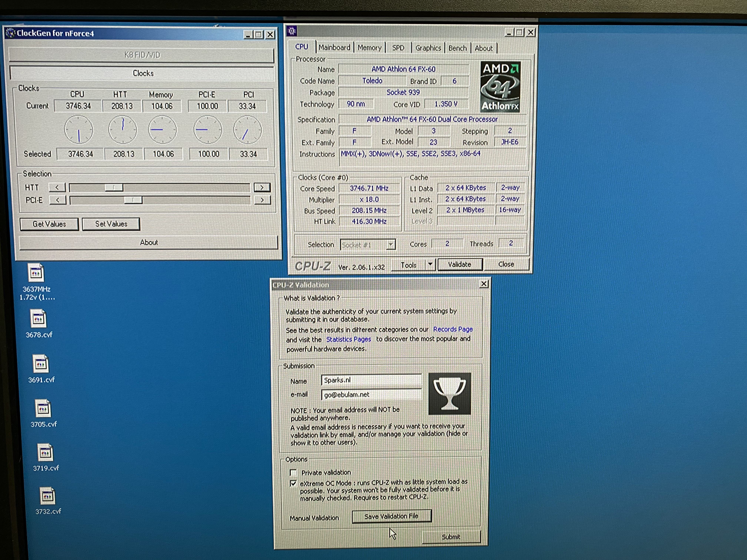The width and height of the screenshot is (747, 560).
Task: Click the HT Link value 416.30 MHz
Action: tap(369, 221)
